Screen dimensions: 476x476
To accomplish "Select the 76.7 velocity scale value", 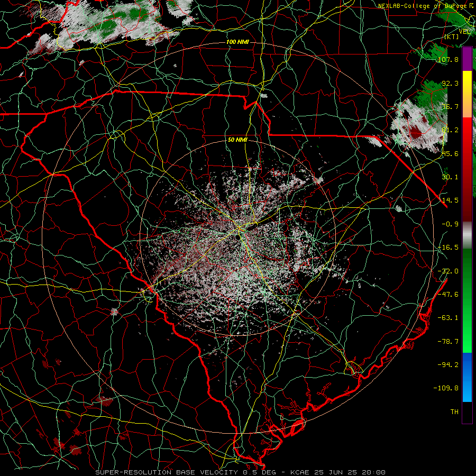I will point(450,106).
